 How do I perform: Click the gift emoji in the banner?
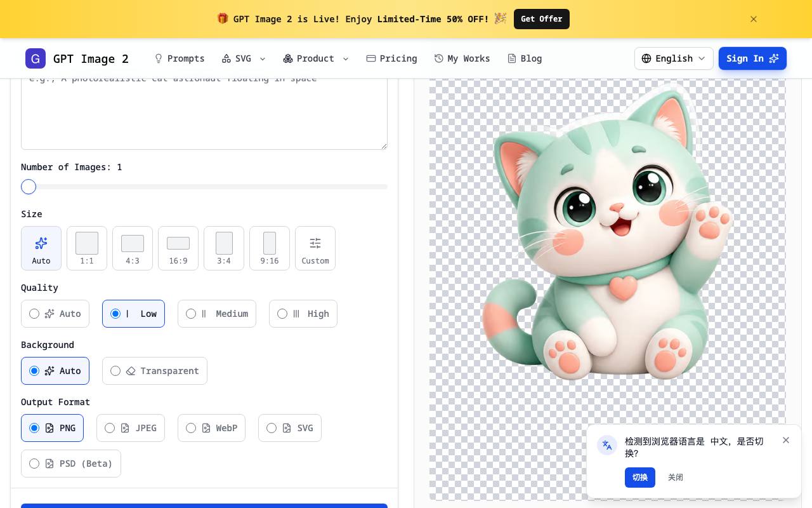click(222, 18)
